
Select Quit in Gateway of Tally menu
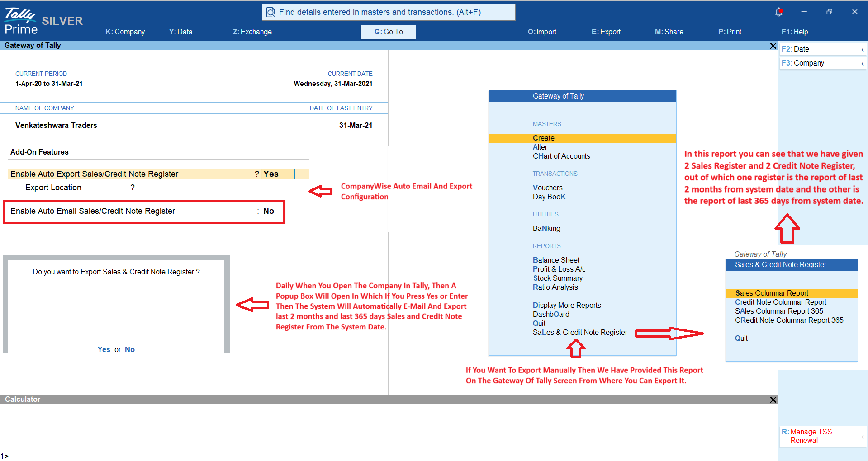pos(539,324)
